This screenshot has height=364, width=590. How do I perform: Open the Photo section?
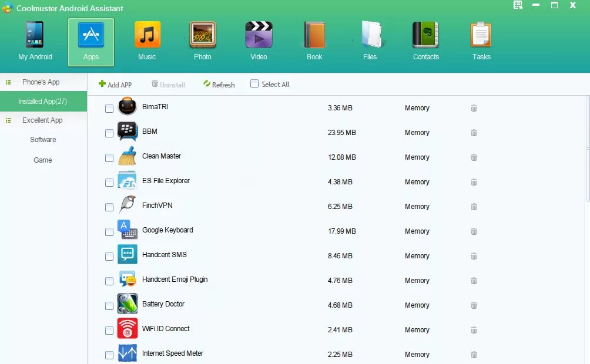202,41
